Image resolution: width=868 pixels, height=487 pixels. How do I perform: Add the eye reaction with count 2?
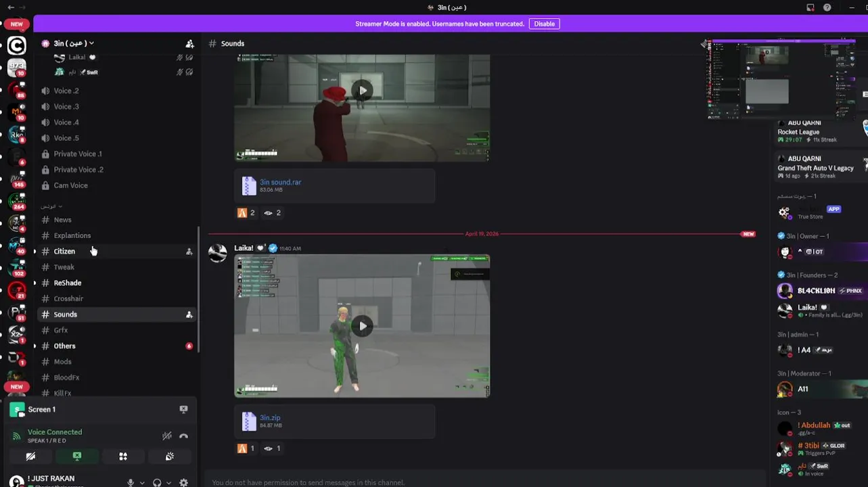coord(272,212)
